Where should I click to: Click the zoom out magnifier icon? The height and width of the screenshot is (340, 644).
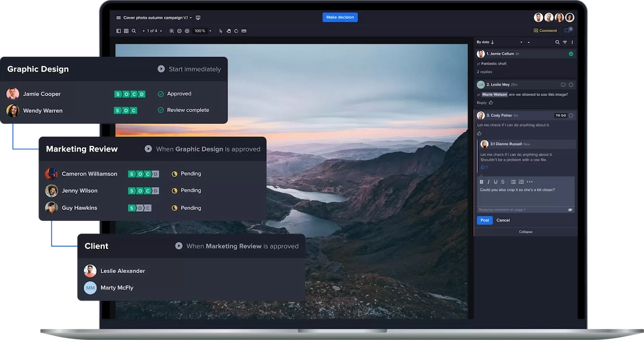[x=179, y=31]
